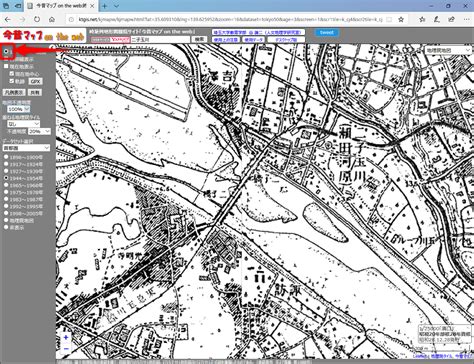Add this page to favorites

[x=401, y=19]
